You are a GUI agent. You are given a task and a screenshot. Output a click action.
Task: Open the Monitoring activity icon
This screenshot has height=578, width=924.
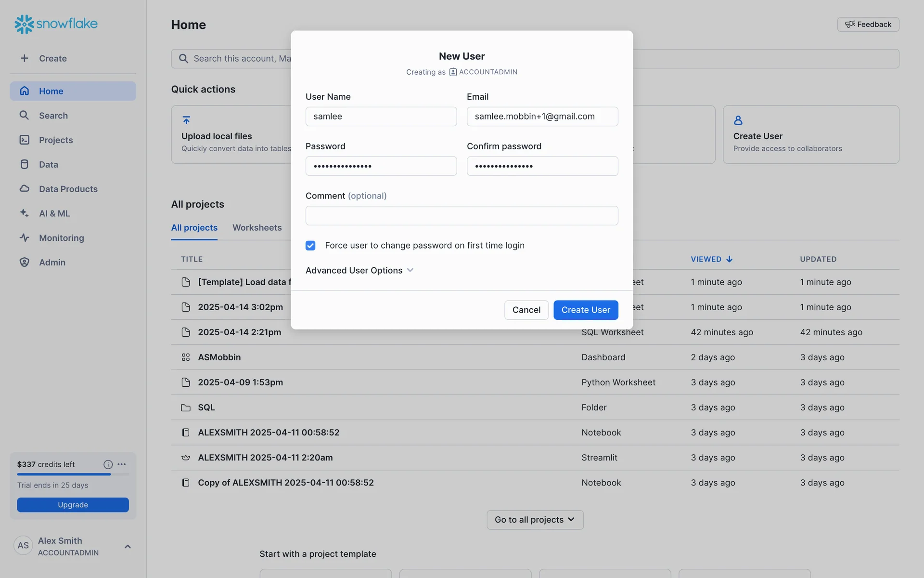pos(24,237)
